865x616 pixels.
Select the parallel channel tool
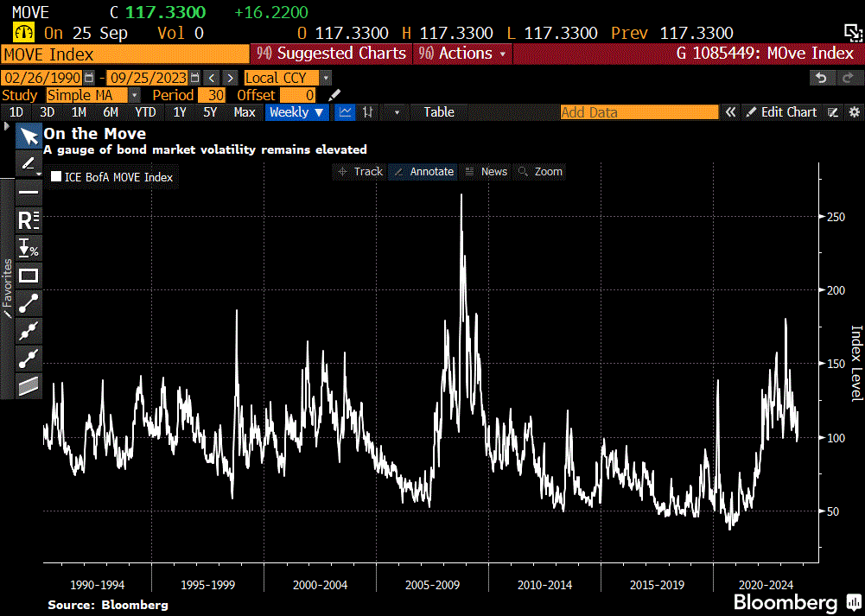(29, 386)
